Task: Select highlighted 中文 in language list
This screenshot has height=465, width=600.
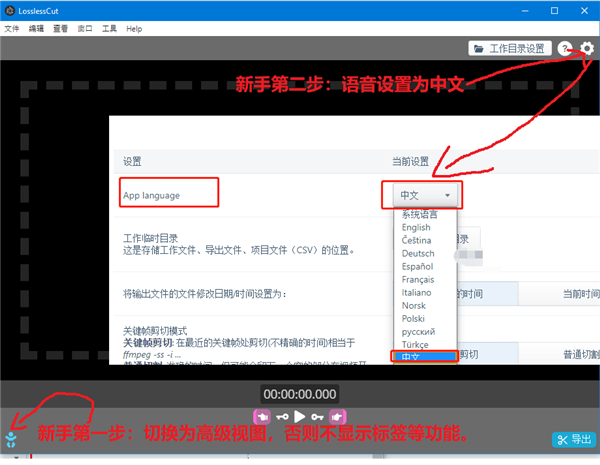Action: point(425,357)
